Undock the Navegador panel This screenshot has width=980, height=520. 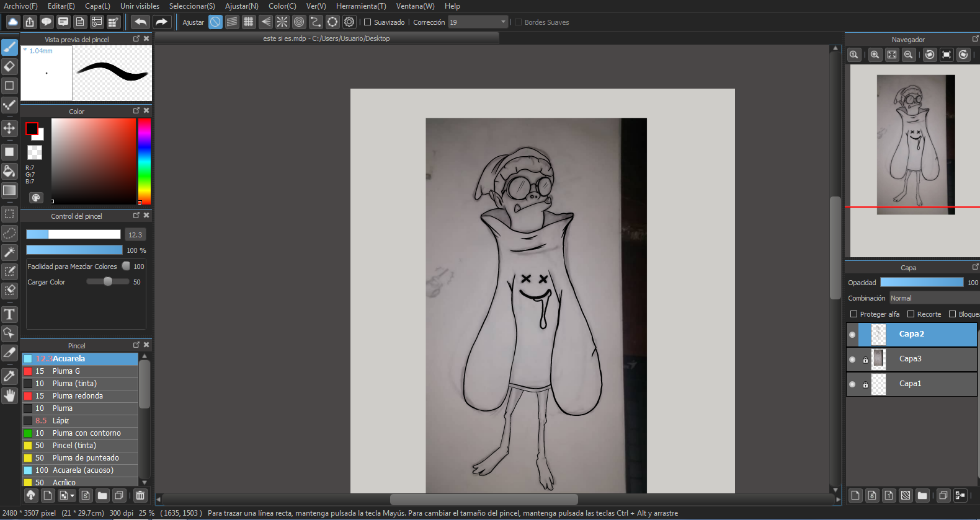coord(975,38)
